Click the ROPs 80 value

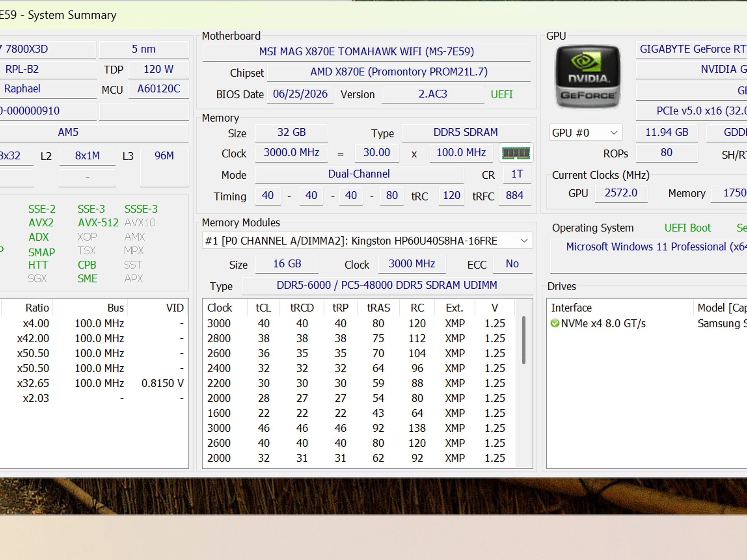click(x=667, y=153)
